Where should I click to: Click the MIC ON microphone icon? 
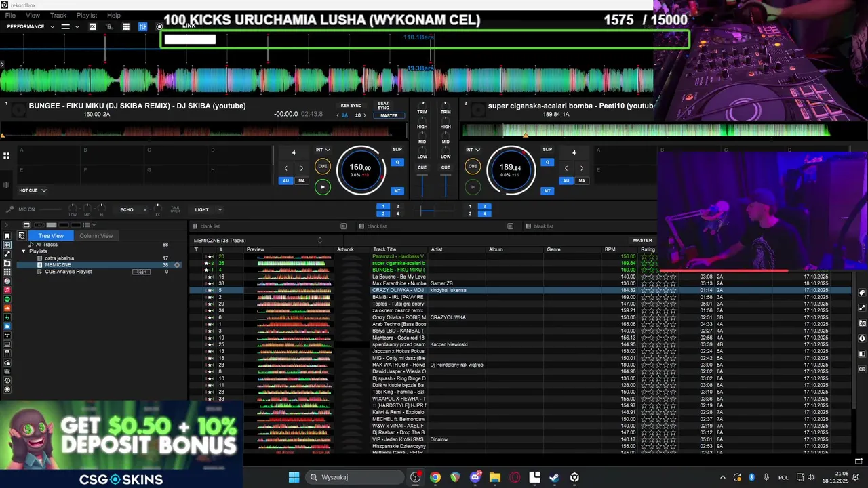9,209
